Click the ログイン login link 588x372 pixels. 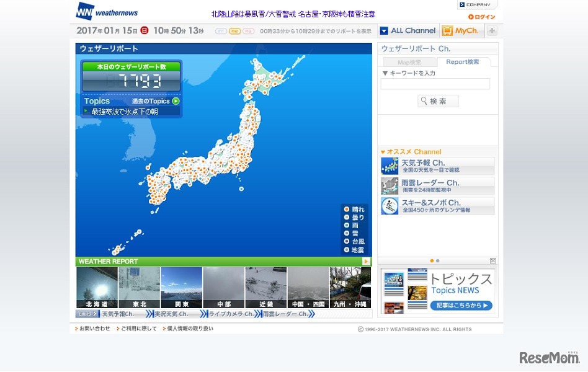click(x=482, y=17)
